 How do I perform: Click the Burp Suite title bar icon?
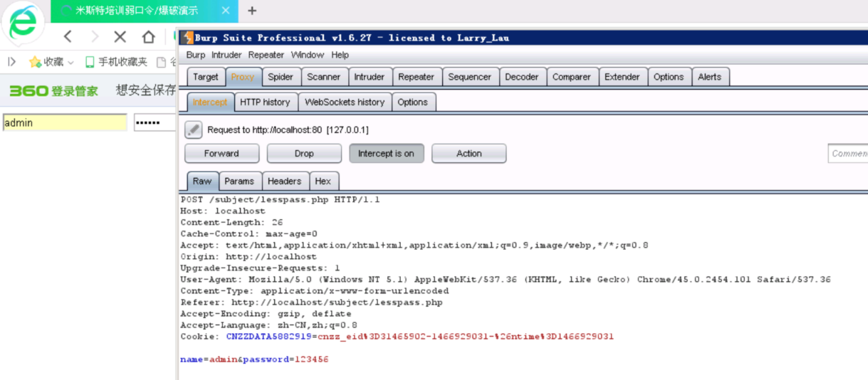pyautogui.click(x=189, y=38)
